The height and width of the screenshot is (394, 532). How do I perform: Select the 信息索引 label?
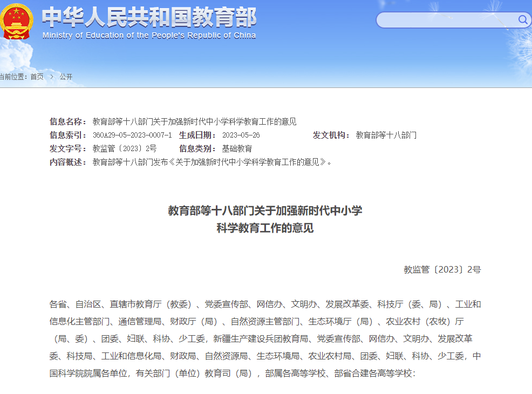pyautogui.click(x=68, y=135)
